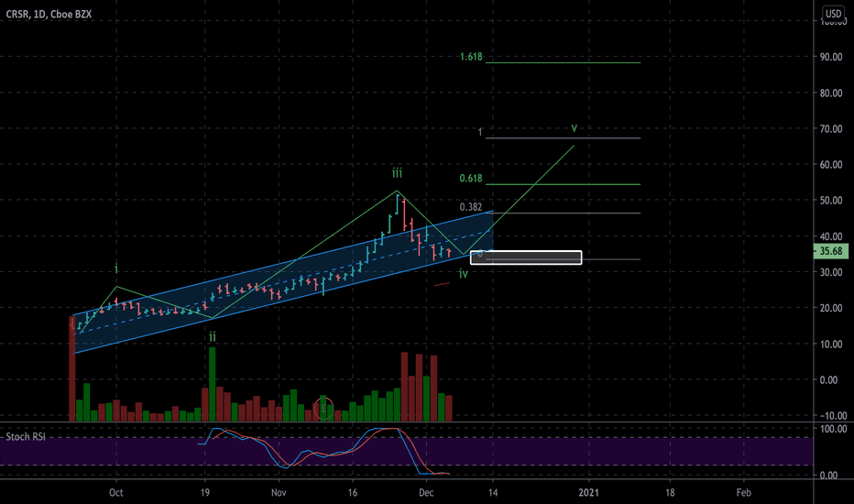
Task: Click the '19' date label on time axis
Action: click(x=204, y=493)
